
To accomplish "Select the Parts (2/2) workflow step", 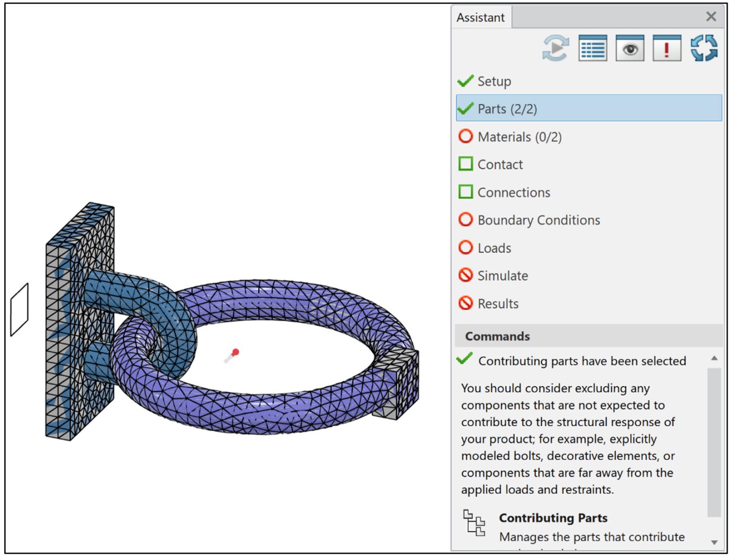I will point(508,108).
